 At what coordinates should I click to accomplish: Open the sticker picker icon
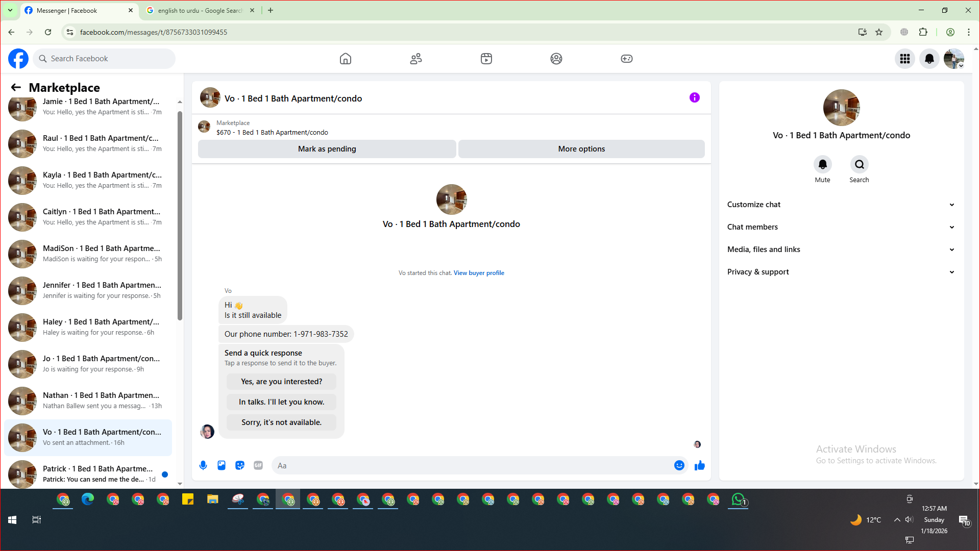point(240,465)
